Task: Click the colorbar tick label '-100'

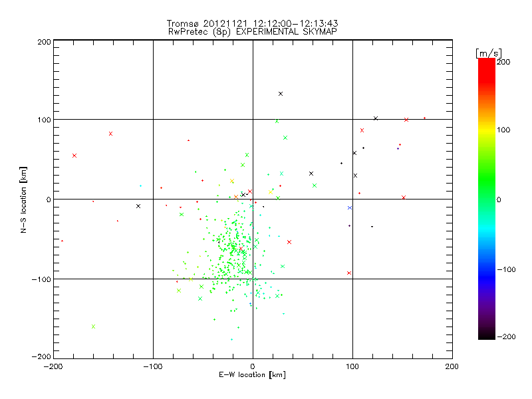Action: 506,269
